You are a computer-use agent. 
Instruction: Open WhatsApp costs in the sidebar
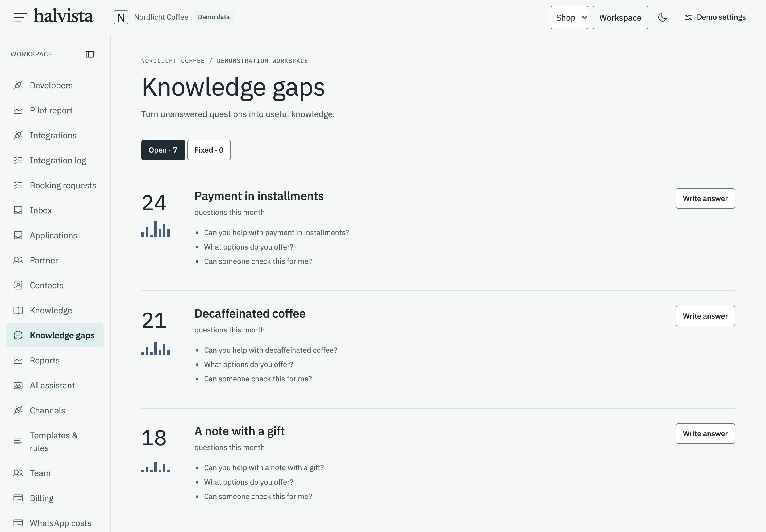click(x=55, y=523)
